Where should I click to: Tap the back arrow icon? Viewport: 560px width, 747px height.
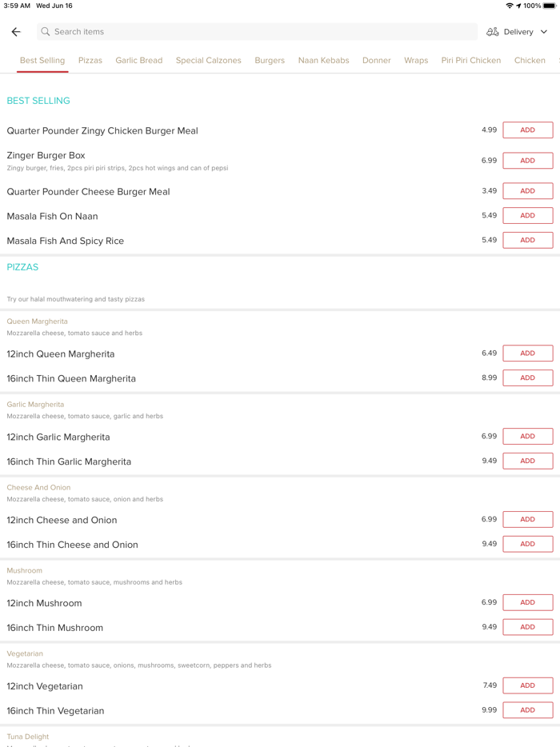pos(16,32)
